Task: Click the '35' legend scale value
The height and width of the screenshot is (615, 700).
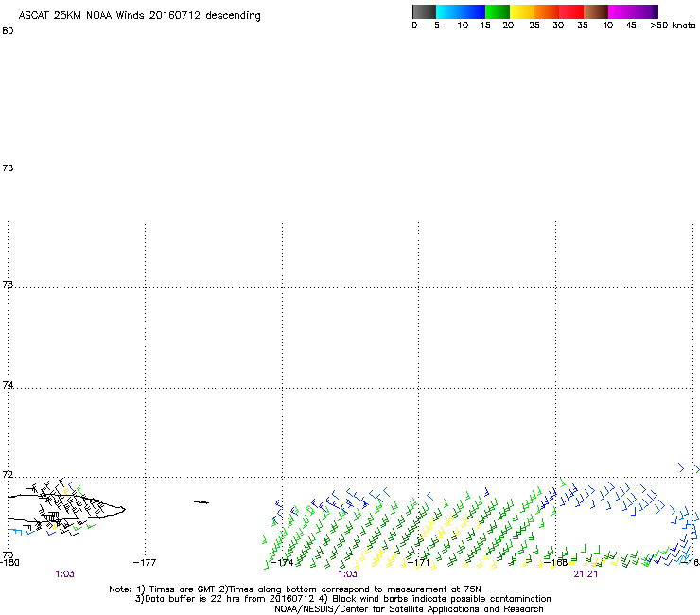Action: tap(583, 26)
